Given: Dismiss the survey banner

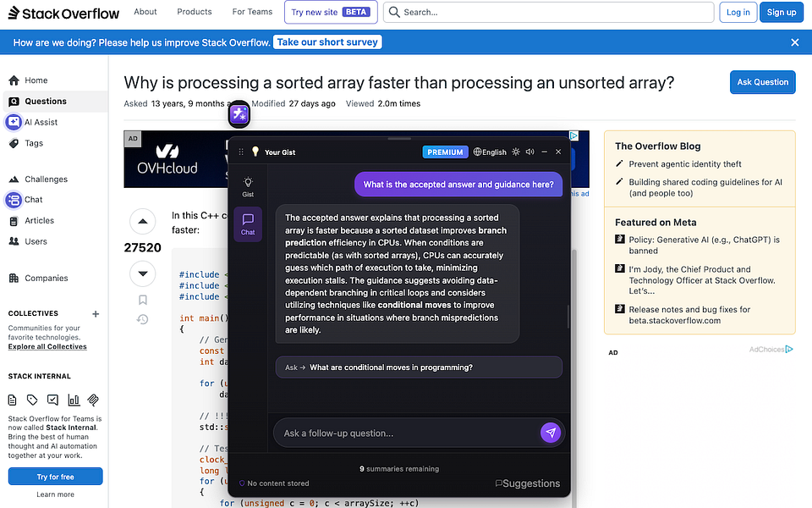Looking at the screenshot, I should [795, 42].
